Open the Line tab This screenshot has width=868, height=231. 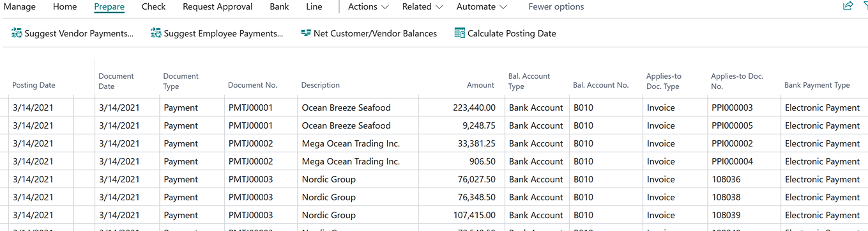314,7
